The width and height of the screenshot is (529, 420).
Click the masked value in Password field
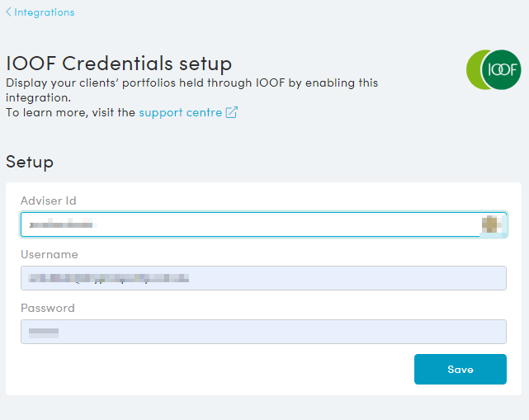[x=44, y=333]
